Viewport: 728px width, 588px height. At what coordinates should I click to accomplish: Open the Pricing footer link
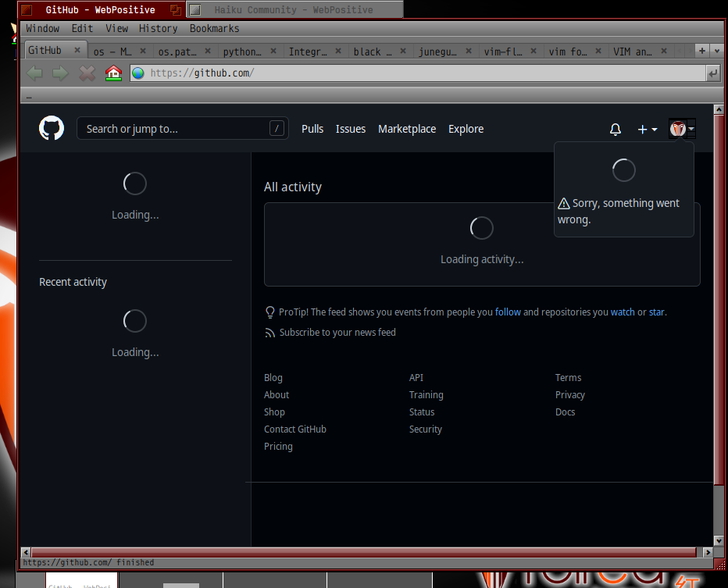coord(278,447)
